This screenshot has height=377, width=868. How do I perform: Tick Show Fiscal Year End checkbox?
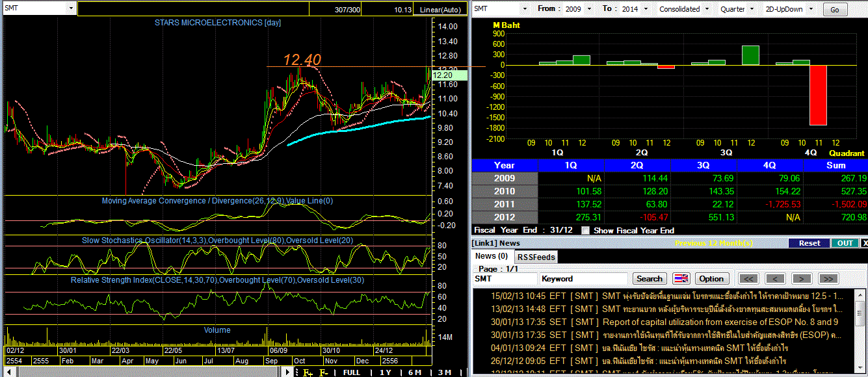pyautogui.click(x=586, y=230)
